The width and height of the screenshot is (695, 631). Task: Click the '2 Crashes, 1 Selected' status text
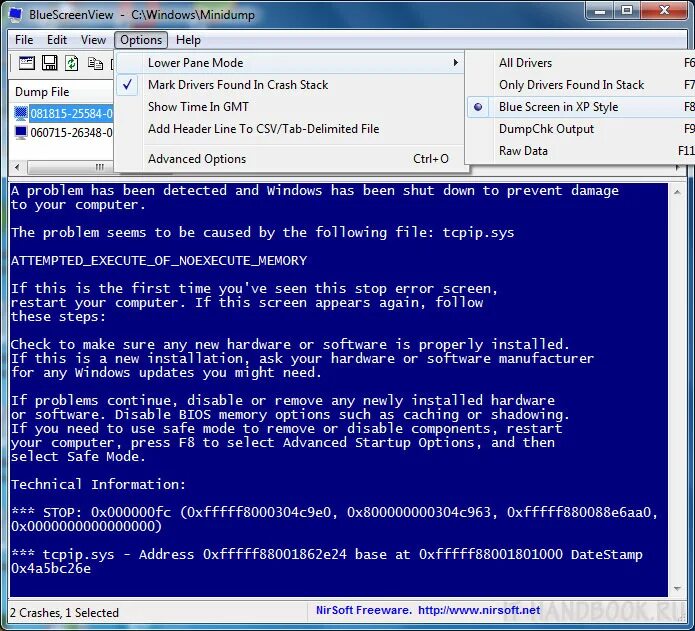[64, 613]
